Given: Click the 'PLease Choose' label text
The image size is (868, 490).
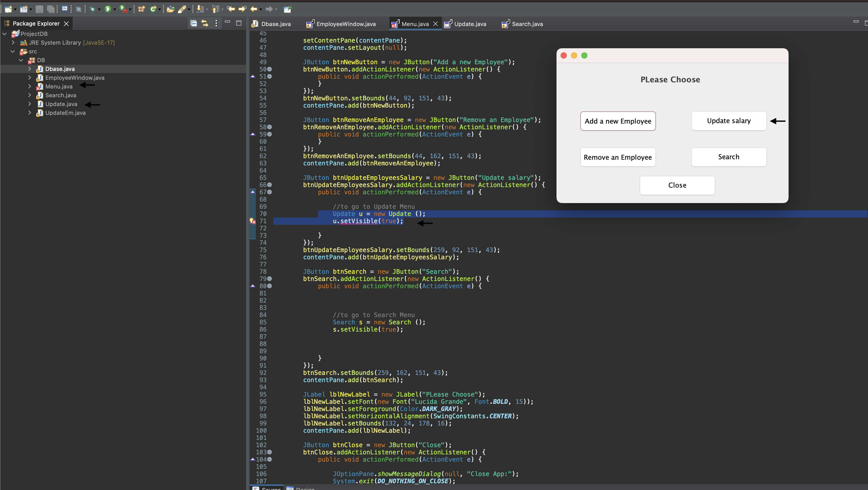Looking at the screenshot, I should tap(670, 79).
